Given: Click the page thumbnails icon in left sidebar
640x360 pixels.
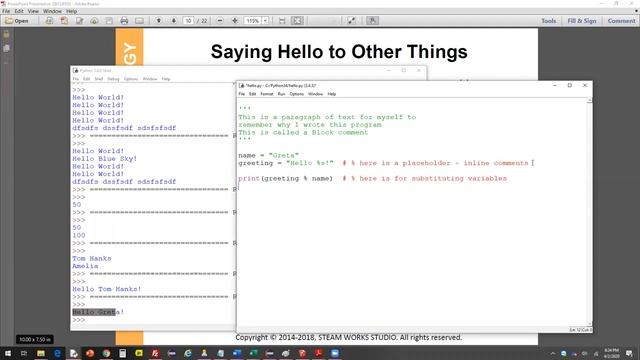Looking at the screenshot, I should click(6, 49).
